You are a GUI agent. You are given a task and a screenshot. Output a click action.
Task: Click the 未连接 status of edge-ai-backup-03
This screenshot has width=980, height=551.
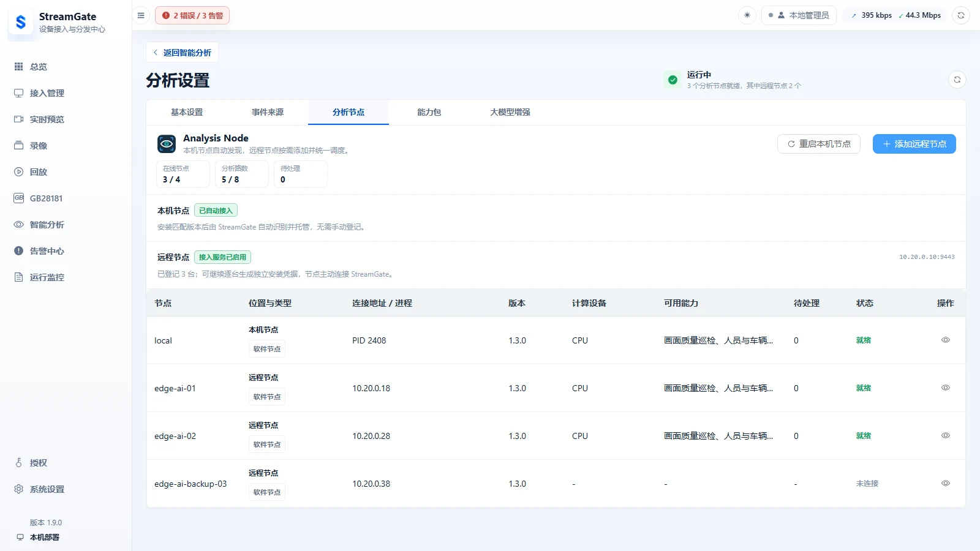(867, 484)
